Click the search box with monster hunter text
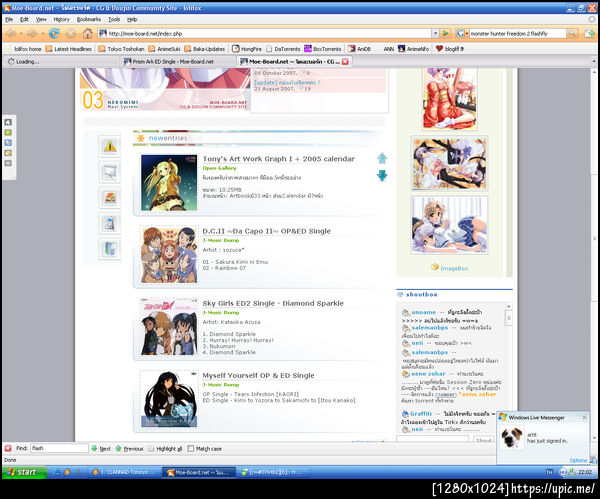The width and height of the screenshot is (600, 499). click(517, 34)
